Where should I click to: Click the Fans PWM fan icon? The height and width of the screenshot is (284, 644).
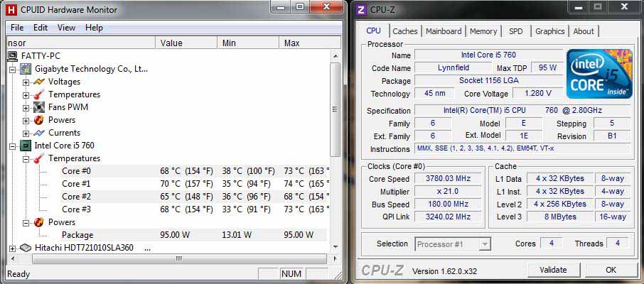click(x=39, y=107)
